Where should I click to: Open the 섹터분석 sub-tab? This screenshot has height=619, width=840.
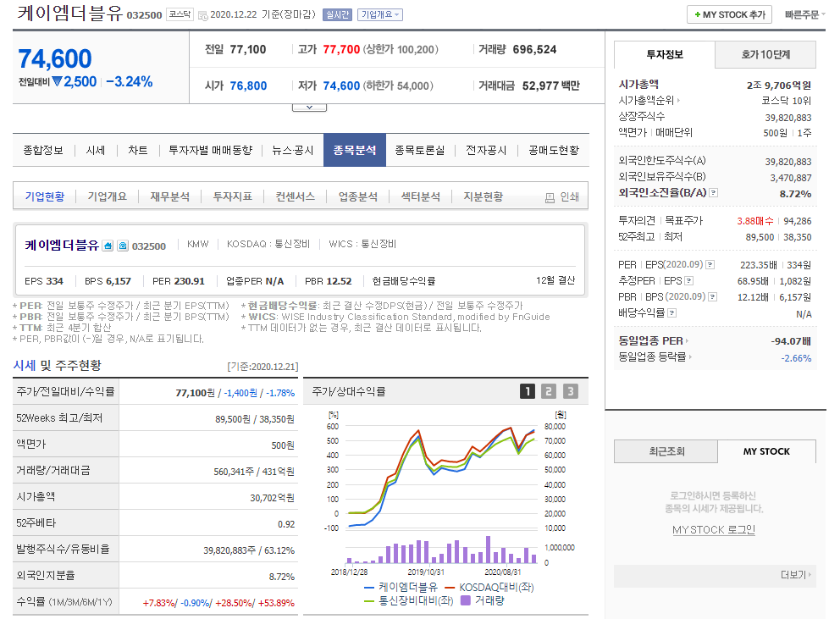[x=421, y=196]
